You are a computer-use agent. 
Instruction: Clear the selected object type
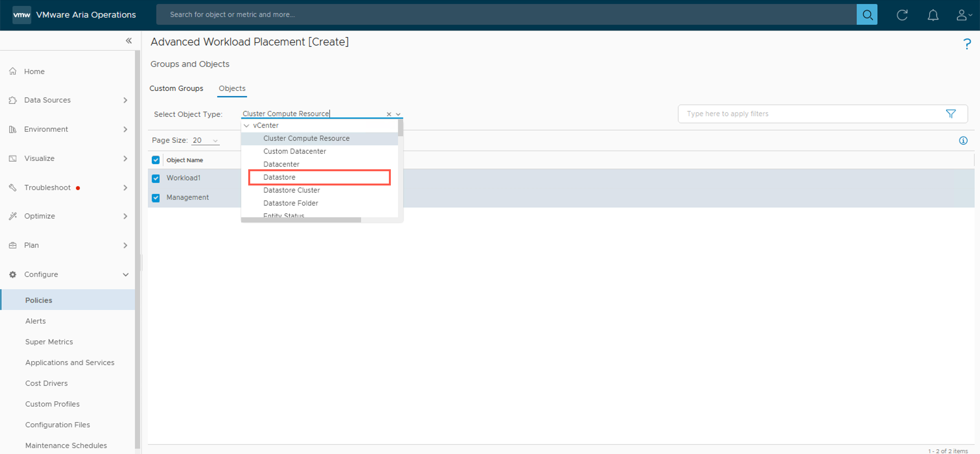click(x=389, y=114)
